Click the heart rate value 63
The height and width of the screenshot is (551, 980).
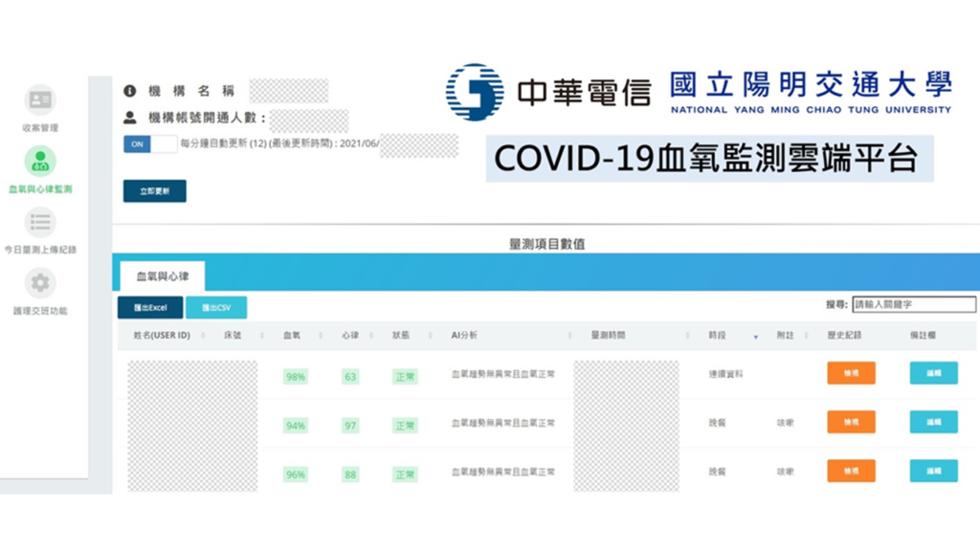350,377
